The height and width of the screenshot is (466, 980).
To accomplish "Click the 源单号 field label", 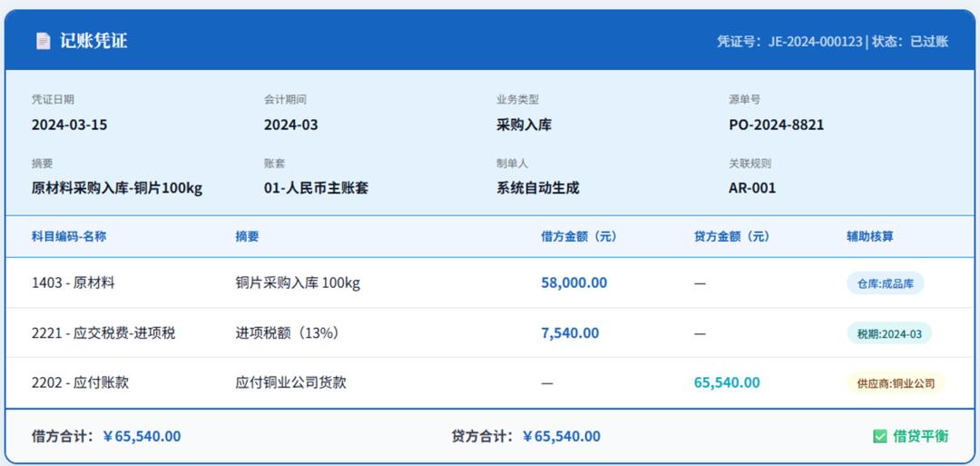I will (x=744, y=99).
